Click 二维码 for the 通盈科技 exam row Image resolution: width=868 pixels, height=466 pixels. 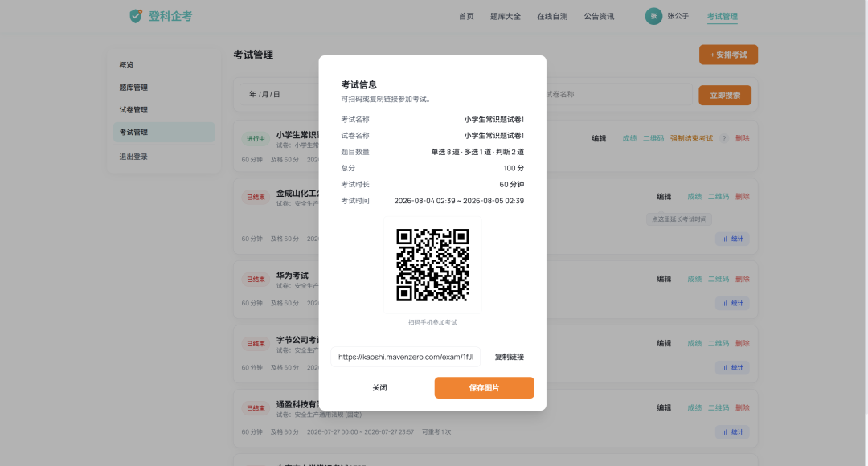[719, 408]
